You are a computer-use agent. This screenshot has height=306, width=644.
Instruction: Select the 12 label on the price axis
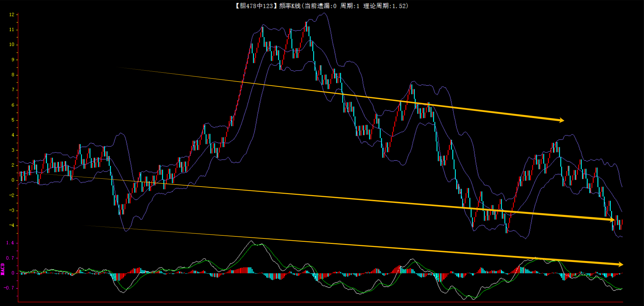point(12,15)
